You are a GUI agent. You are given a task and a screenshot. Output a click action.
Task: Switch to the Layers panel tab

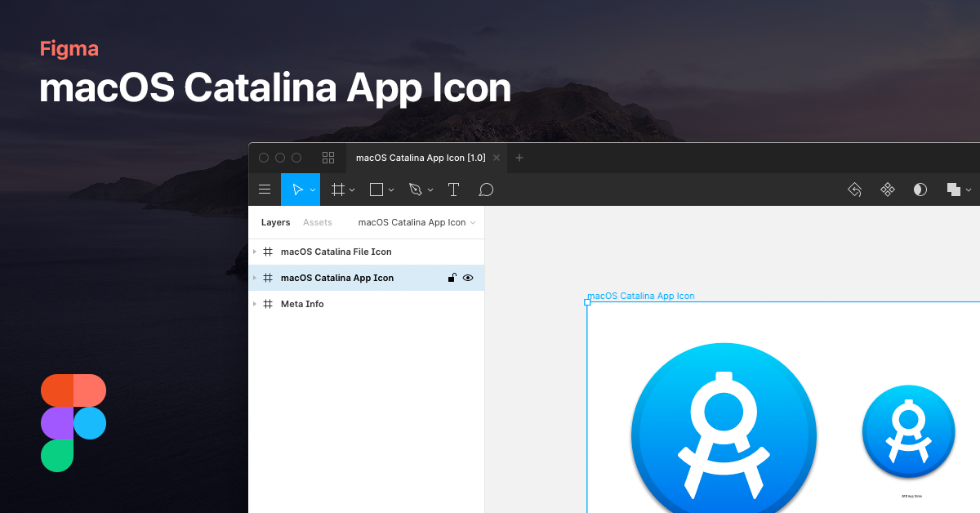pos(275,222)
